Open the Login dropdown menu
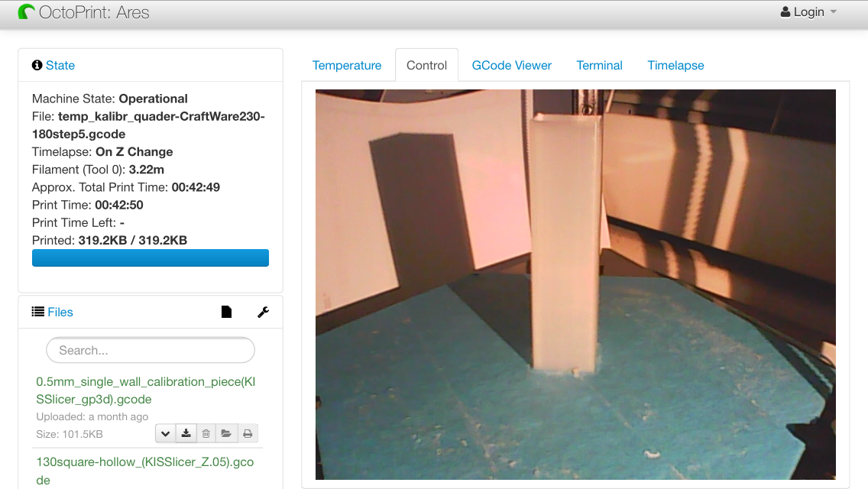The height and width of the screenshot is (489, 868). click(808, 12)
